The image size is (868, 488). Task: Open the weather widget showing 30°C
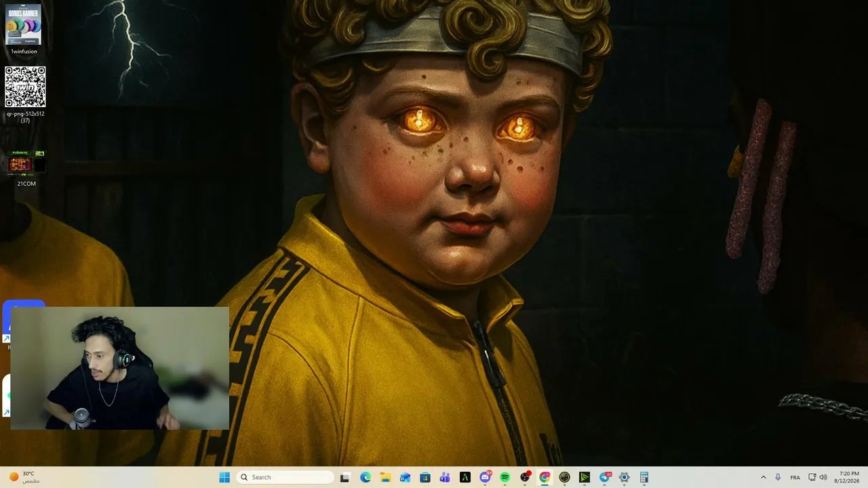(x=24, y=477)
